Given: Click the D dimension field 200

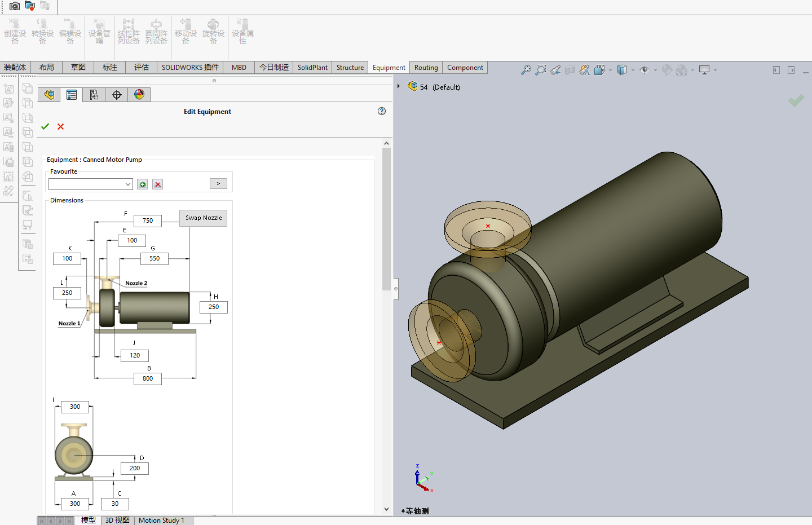Looking at the screenshot, I should pyautogui.click(x=135, y=468).
